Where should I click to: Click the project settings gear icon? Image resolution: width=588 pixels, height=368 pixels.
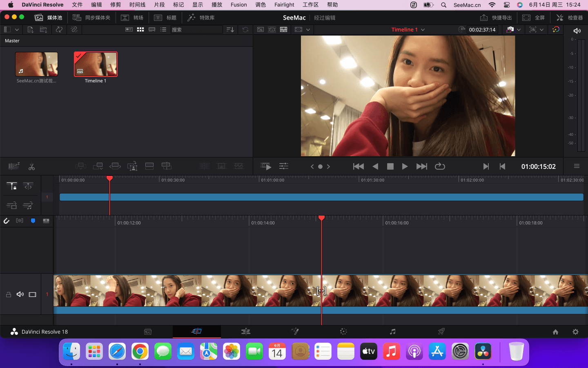click(575, 332)
